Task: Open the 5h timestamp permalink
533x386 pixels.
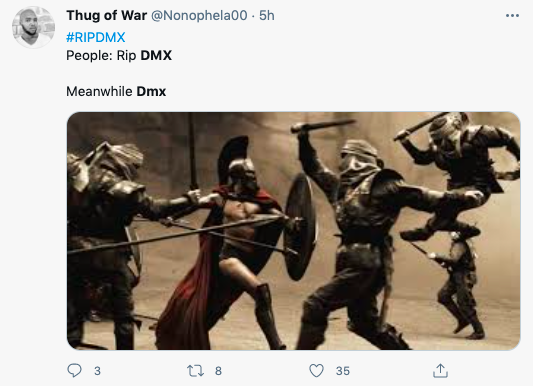Action: pos(266,16)
